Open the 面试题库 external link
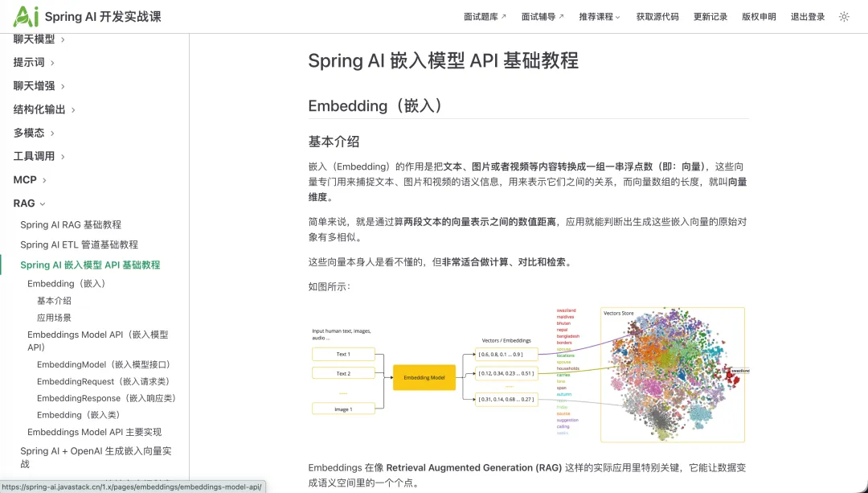Image resolution: width=868 pixels, height=493 pixels. 485,17
